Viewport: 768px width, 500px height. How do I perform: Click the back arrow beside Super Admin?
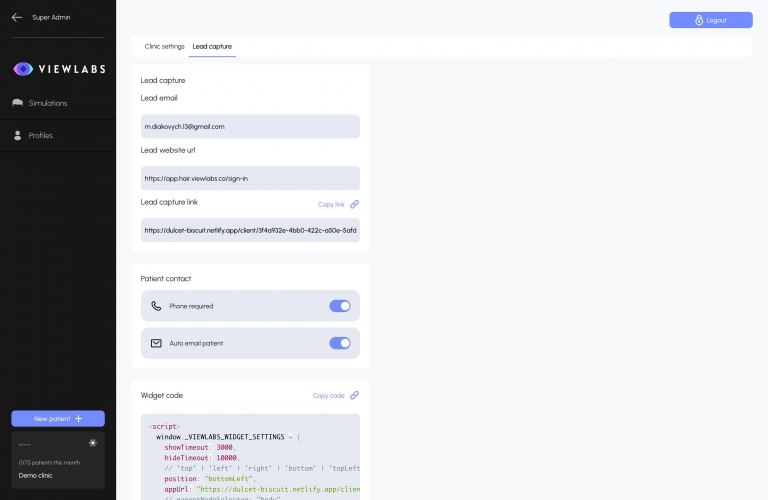pyautogui.click(x=17, y=17)
